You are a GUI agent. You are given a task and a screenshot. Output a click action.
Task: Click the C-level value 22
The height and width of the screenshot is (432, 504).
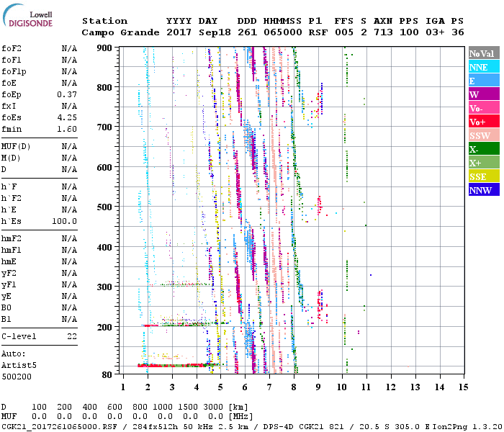[72, 336]
